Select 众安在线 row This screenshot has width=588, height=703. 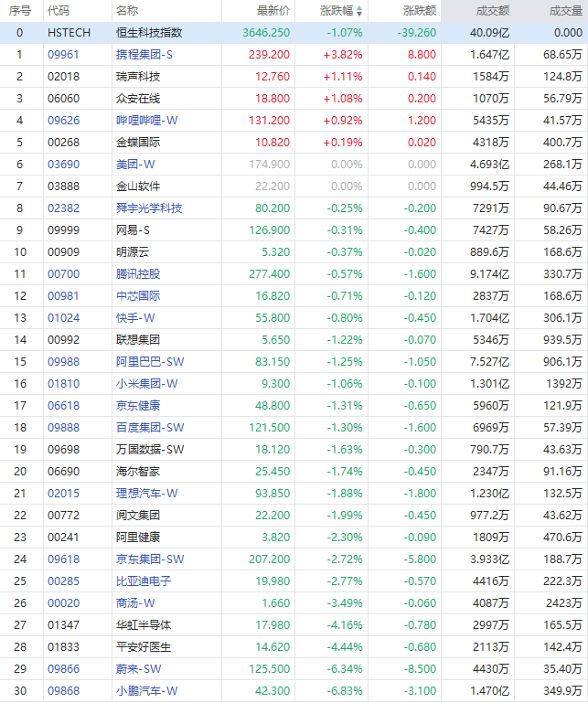click(294, 99)
